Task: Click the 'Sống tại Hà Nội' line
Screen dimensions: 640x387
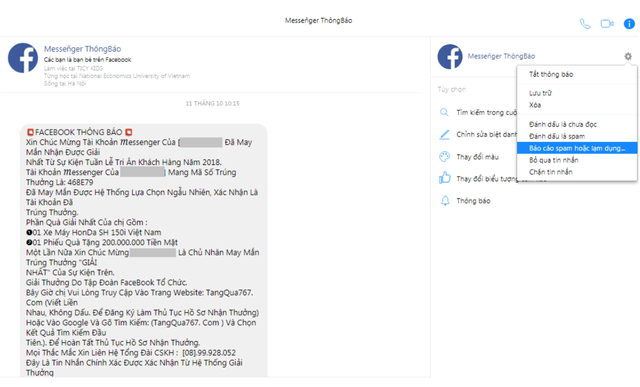Action: (65, 84)
